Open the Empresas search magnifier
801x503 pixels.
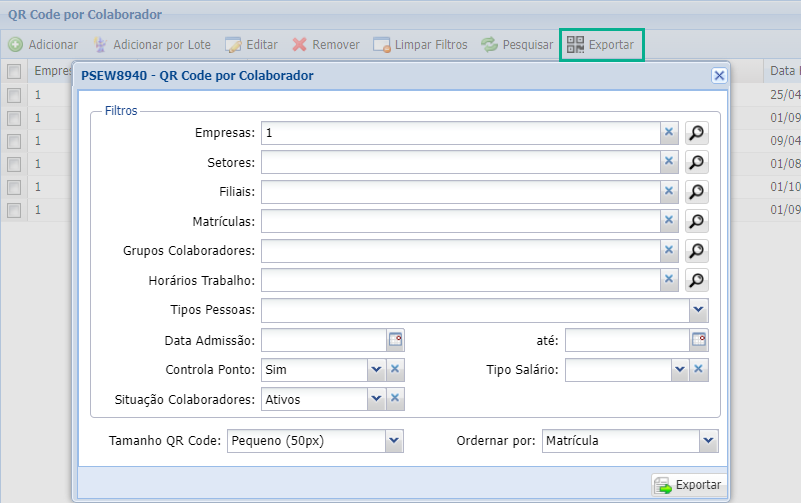[697, 132]
